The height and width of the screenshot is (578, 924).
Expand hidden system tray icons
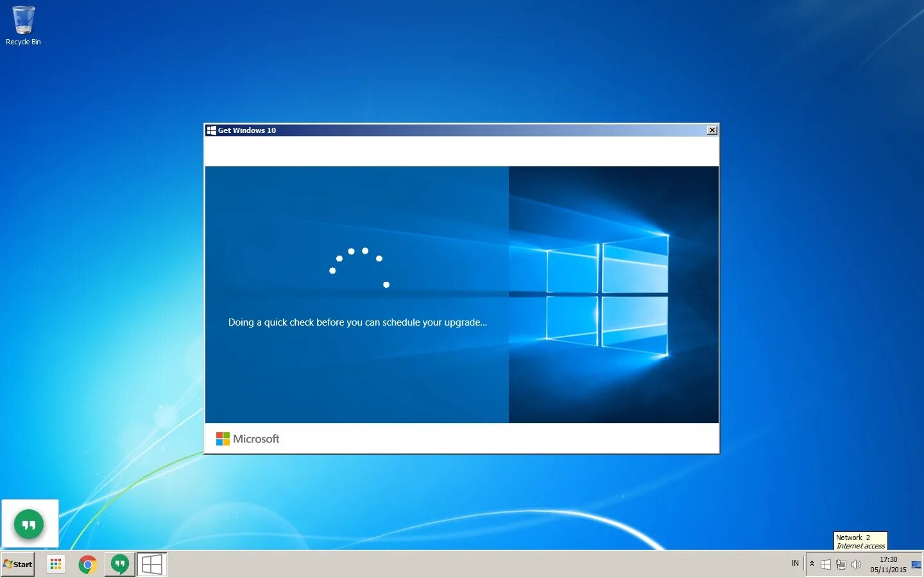(812, 564)
